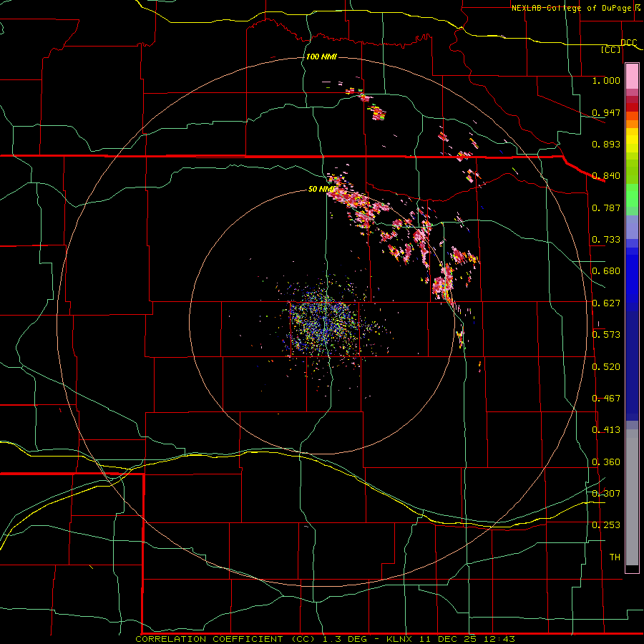The width and height of the screenshot is (644, 644).
Task: Pick the bright green segment of color bar
Action: pyautogui.click(x=632, y=194)
